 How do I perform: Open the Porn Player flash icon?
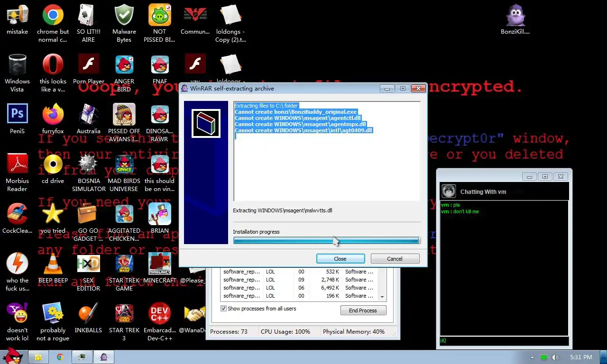88,69
